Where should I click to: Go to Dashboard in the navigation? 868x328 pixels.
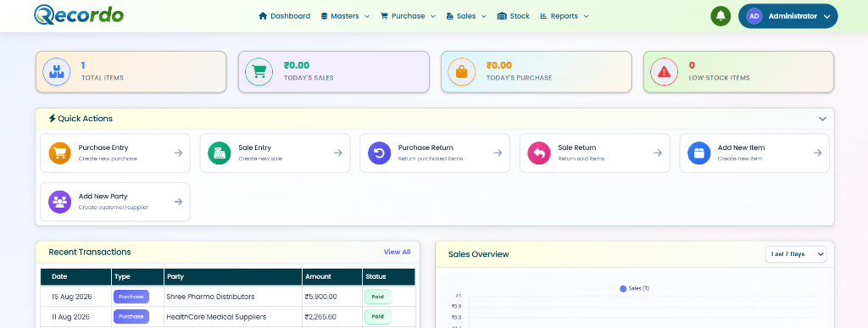click(285, 16)
